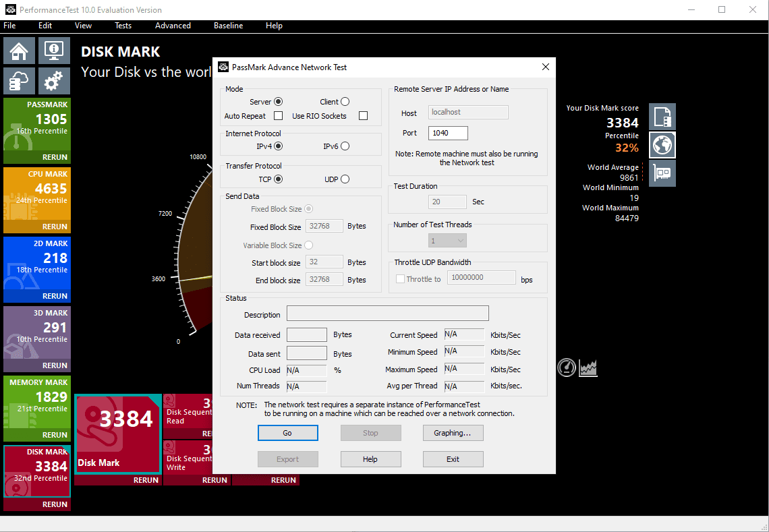Select the Variable Block Size radio

tap(308, 245)
